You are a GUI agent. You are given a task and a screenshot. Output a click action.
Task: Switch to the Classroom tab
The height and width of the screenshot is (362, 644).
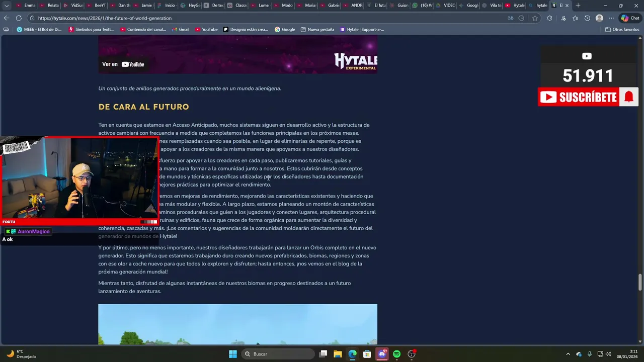237,6
